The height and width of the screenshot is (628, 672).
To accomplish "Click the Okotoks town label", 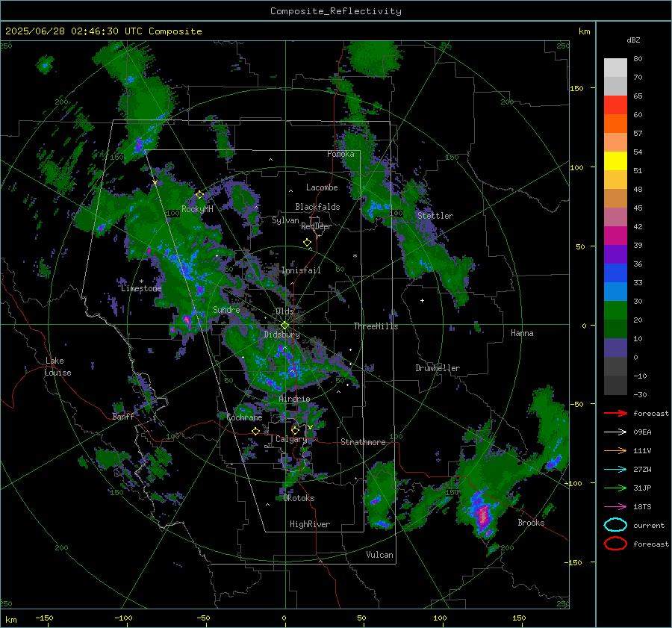I will point(299,498).
